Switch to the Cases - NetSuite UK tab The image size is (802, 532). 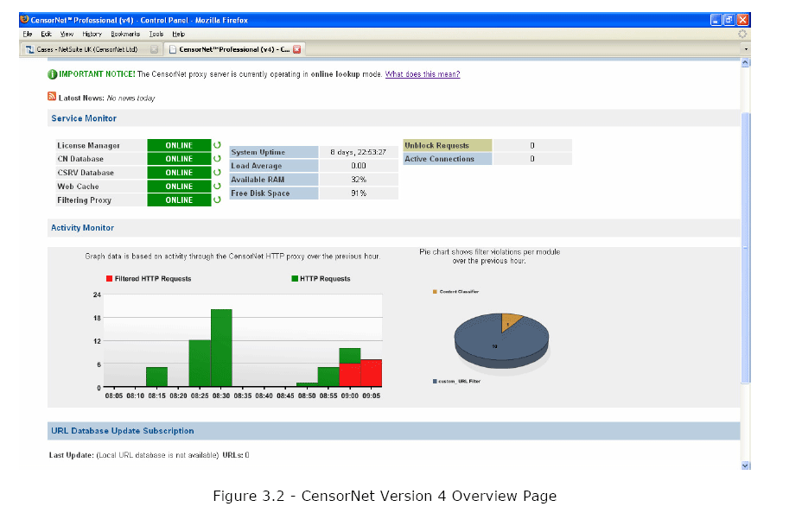point(92,49)
